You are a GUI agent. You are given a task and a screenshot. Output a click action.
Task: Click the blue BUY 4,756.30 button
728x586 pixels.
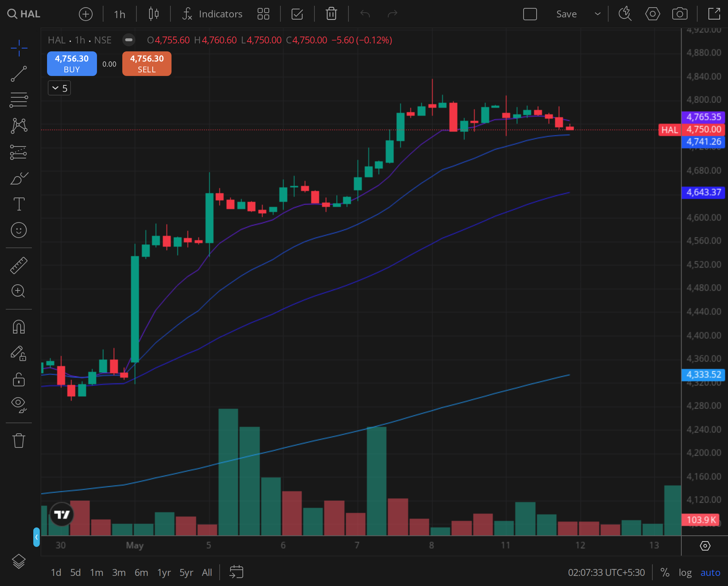point(72,64)
